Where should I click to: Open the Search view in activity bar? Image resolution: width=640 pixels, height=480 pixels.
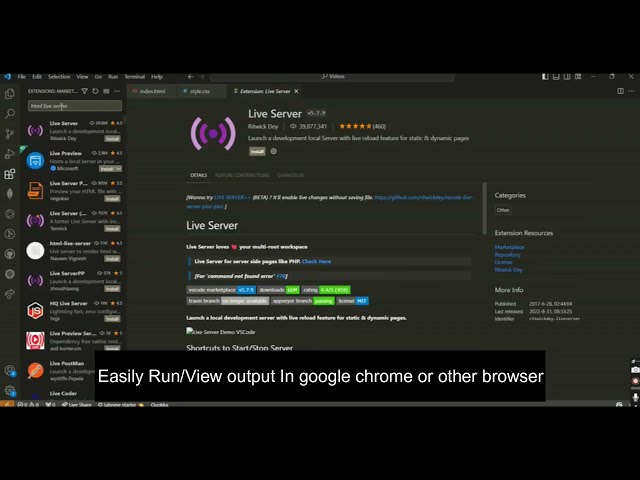(9, 113)
